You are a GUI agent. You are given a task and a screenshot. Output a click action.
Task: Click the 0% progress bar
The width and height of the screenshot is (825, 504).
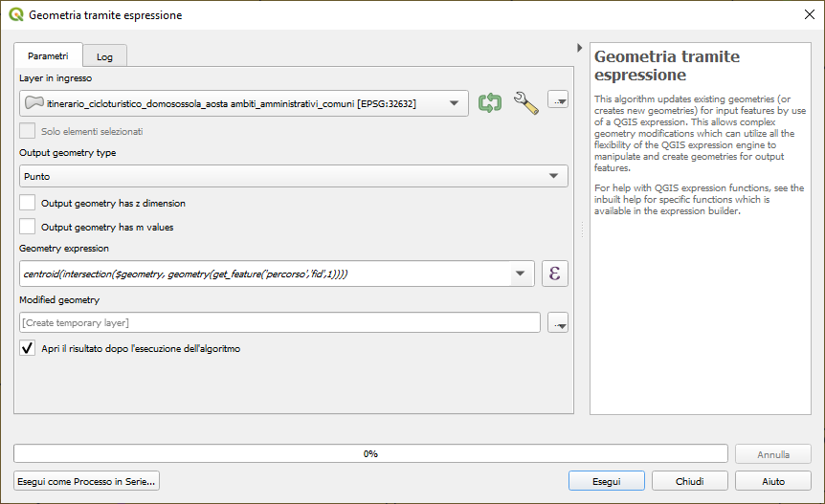point(370,453)
